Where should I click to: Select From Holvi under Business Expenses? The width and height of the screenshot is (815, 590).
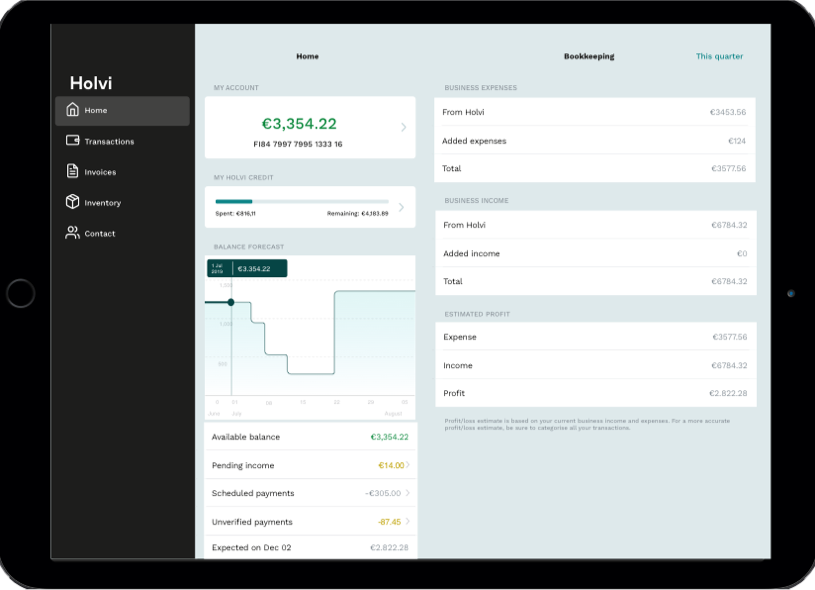point(595,112)
